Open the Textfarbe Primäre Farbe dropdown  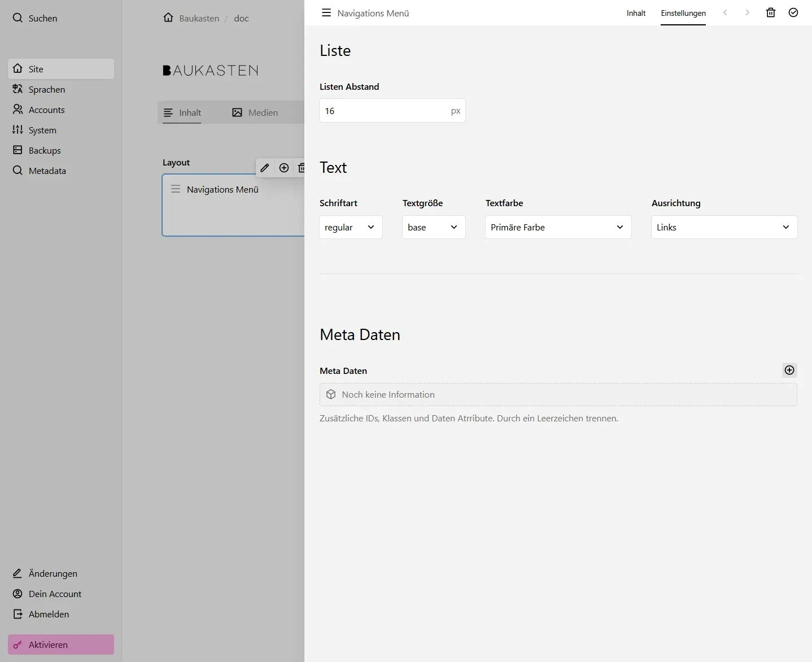558,227
